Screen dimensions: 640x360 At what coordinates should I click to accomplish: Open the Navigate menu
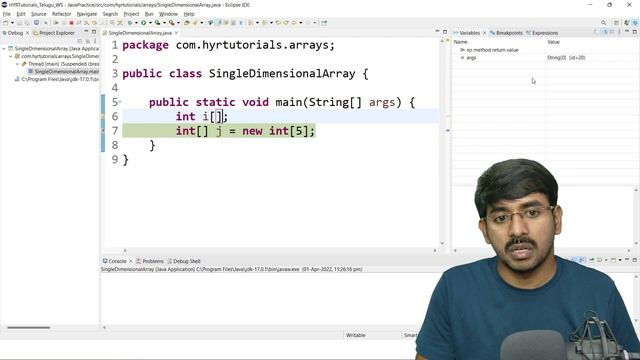click(x=87, y=14)
